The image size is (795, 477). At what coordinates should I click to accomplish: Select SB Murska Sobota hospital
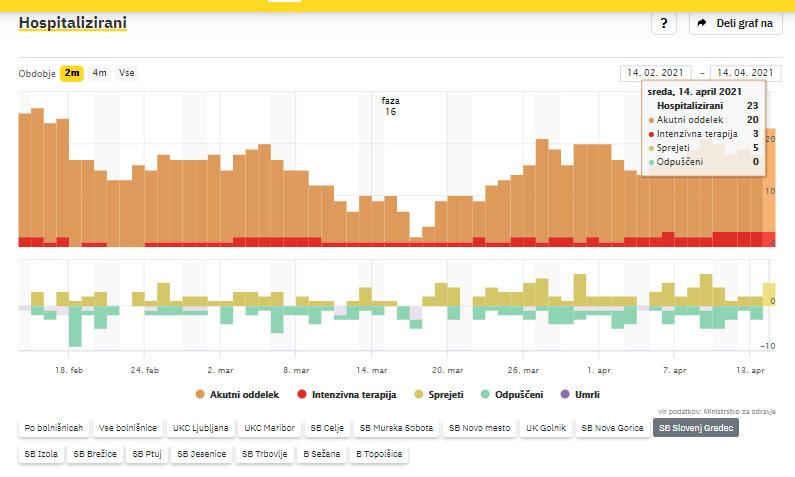pos(397,428)
